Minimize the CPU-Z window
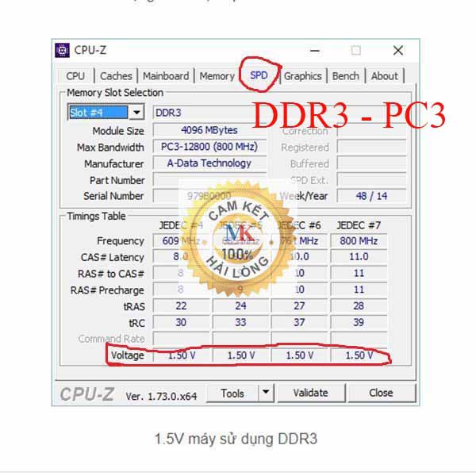This screenshot has height=476, width=476. pos(316,50)
